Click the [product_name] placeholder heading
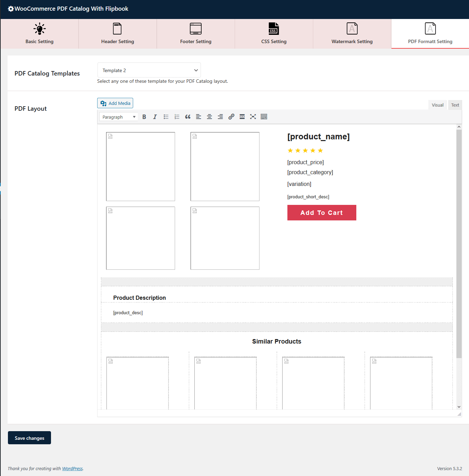Screen dimensions: 469x476 (x=318, y=137)
